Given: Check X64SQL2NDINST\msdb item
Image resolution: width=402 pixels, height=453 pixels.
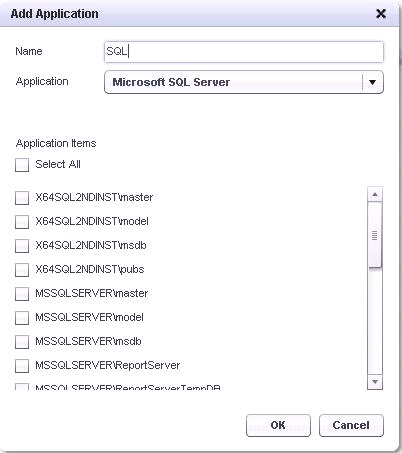Looking at the screenshot, I should tap(22, 246).
